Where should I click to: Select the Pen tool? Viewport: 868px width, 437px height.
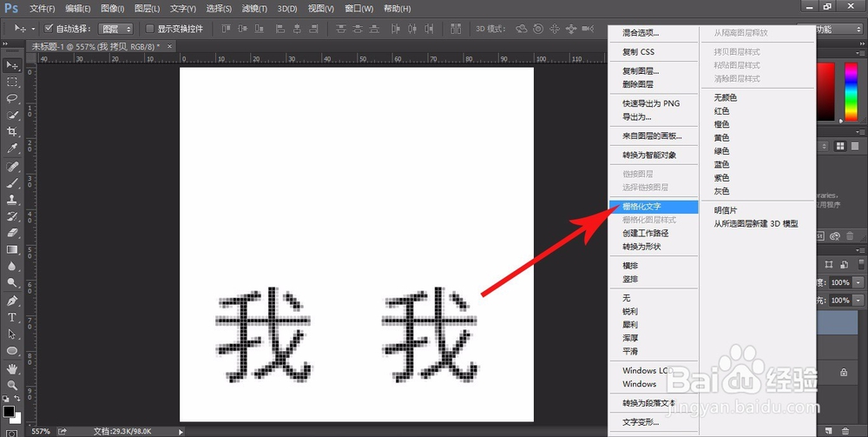coord(12,301)
